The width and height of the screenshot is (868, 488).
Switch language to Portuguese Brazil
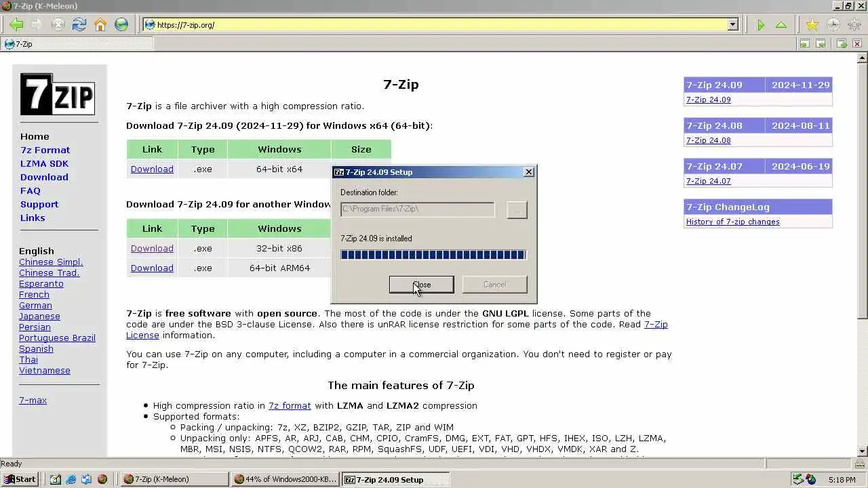(57, 338)
